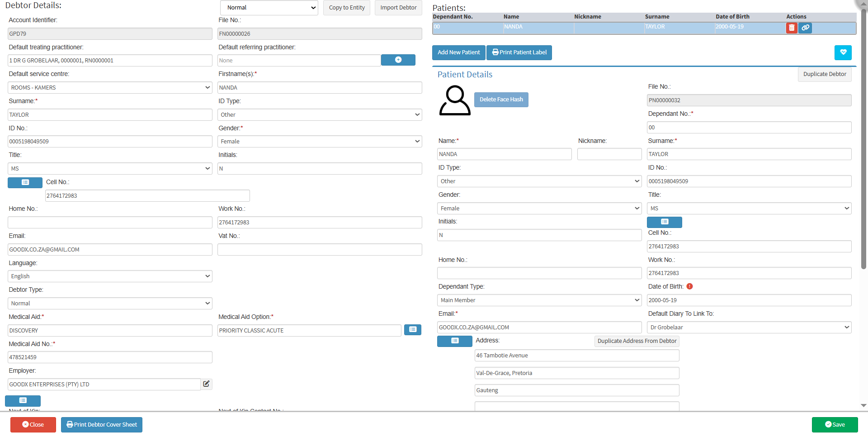868x437 pixels.
Task: Click the red delete patient trash icon
Action: point(791,28)
